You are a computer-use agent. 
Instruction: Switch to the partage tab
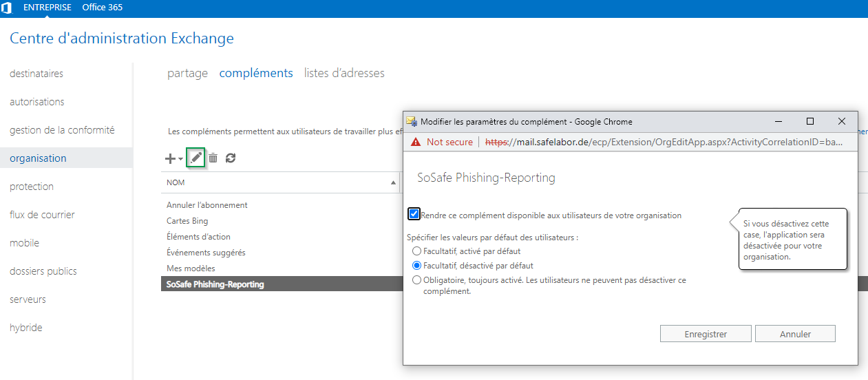(x=187, y=73)
